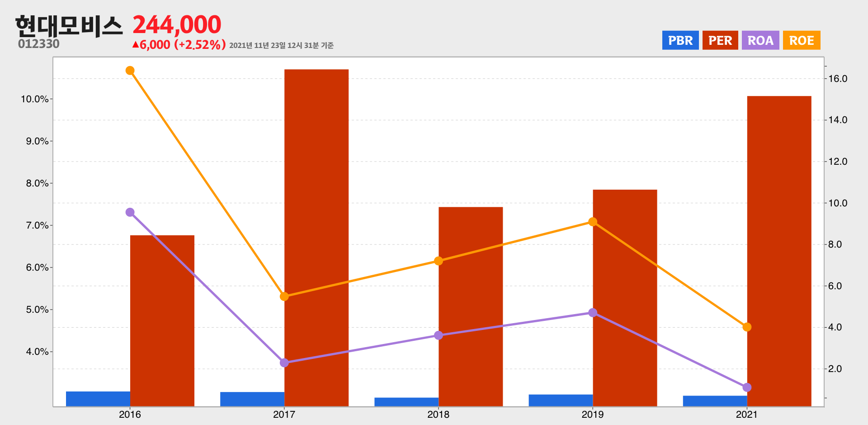Click the blue PBR legend badge
This screenshot has height=425, width=868.
(x=680, y=40)
